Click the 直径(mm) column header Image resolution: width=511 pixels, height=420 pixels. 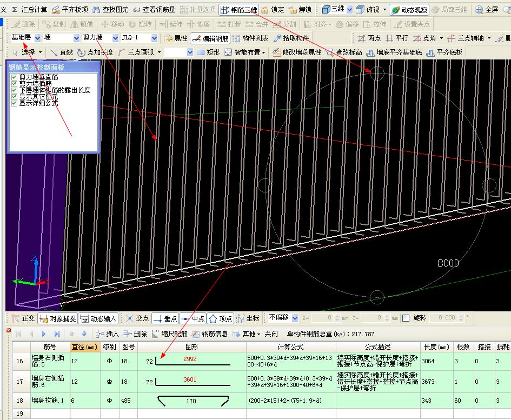pyautogui.click(x=85, y=347)
